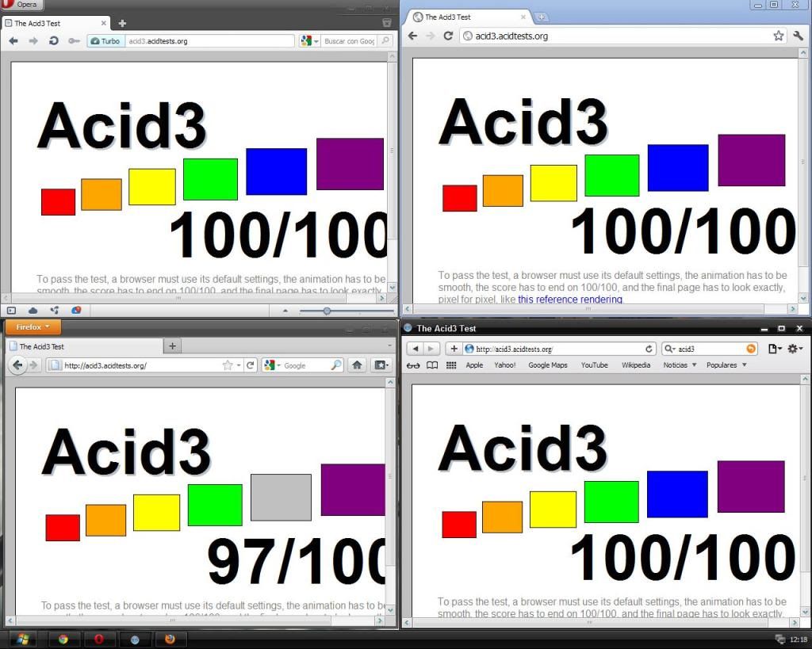Click Safari's orange search snapback arrow

751,349
